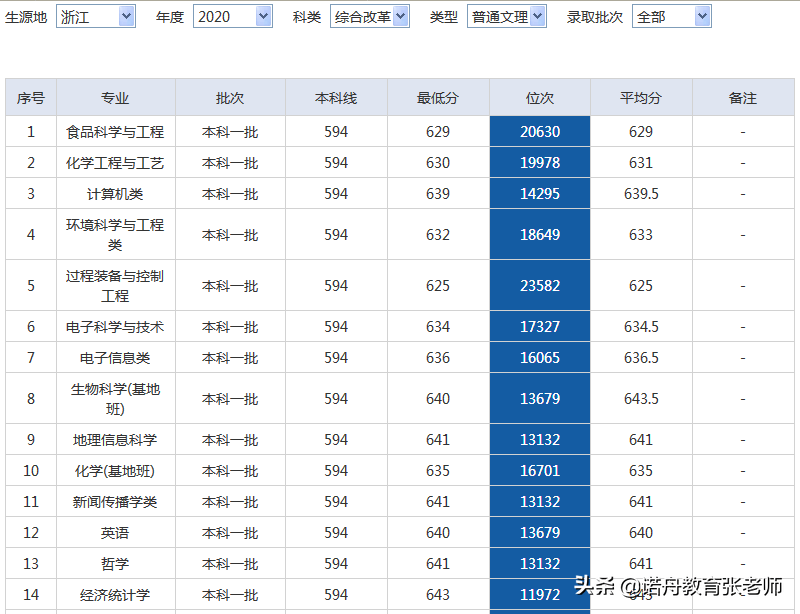Open the 类型 dropdown showing 普通文理
The width and height of the screenshot is (800, 614).
(x=507, y=17)
